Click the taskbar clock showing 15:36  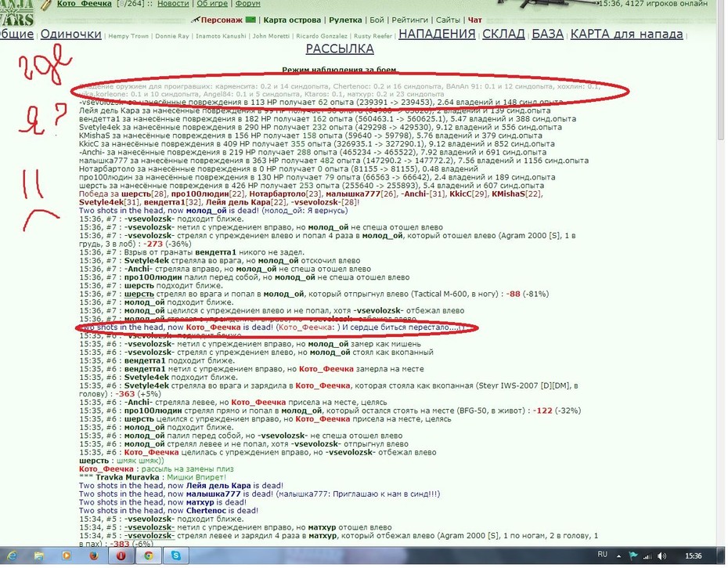(694, 556)
